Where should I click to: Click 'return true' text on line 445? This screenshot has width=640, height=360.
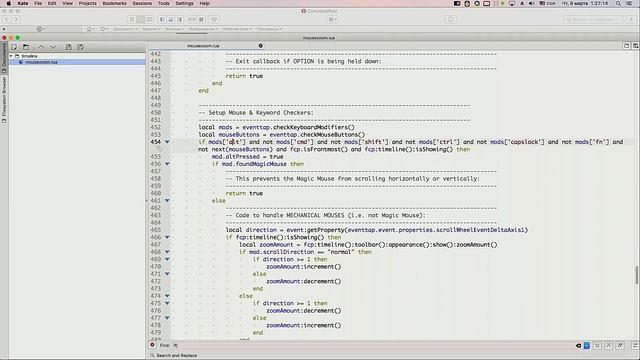coord(244,76)
